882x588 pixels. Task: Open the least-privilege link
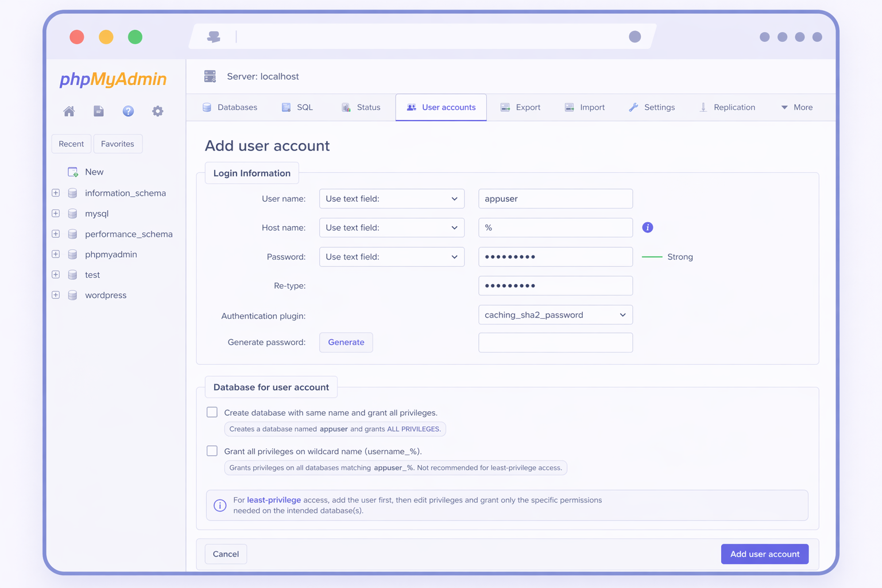coord(273,500)
